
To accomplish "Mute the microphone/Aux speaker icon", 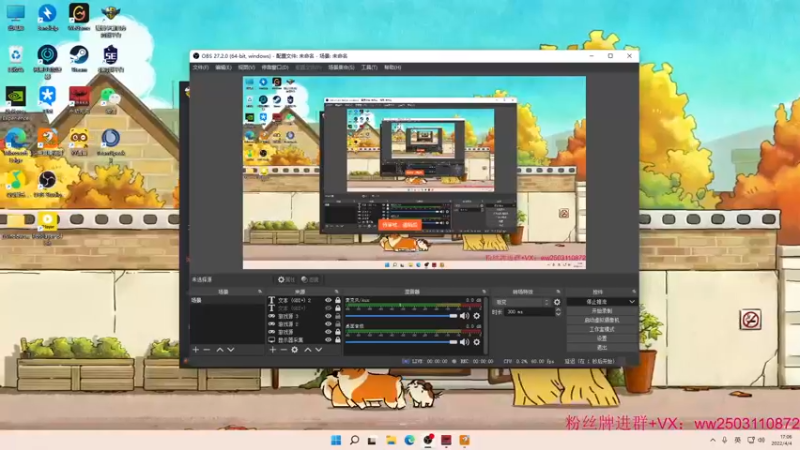I will click(464, 316).
